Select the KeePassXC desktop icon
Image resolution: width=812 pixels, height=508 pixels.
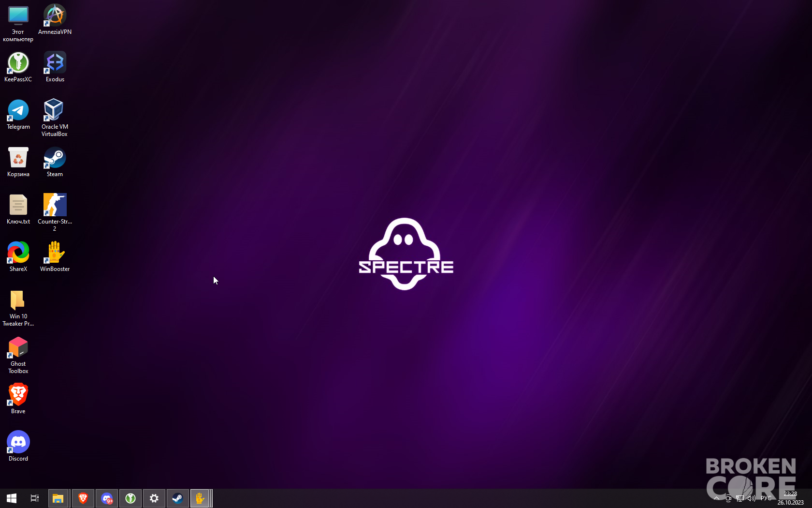pyautogui.click(x=18, y=67)
